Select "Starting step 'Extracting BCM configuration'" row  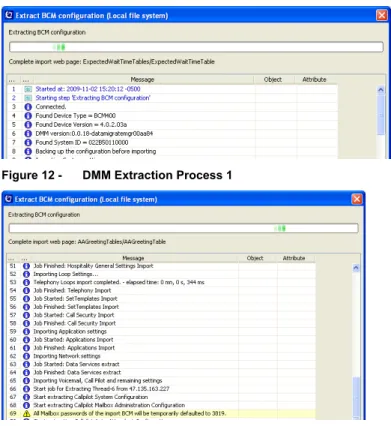point(172,98)
